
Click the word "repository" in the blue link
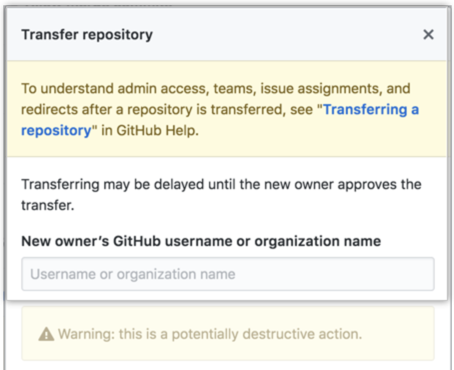(56, 131)
